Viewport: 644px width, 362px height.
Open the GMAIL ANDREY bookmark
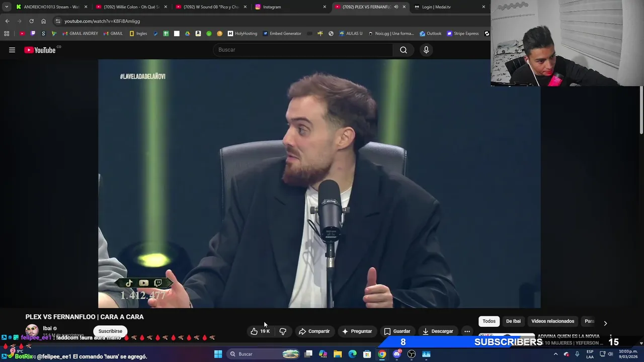click(80, 34)
